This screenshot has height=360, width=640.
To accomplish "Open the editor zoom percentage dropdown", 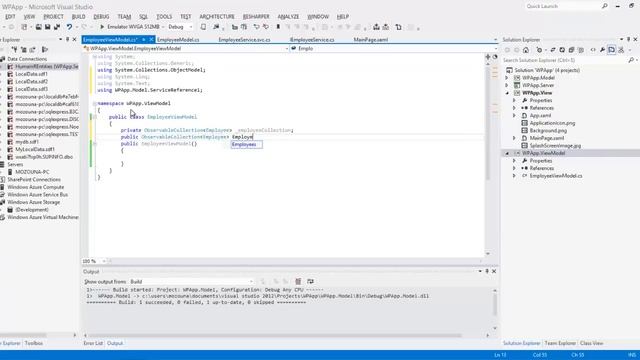I will coord(104,261).
